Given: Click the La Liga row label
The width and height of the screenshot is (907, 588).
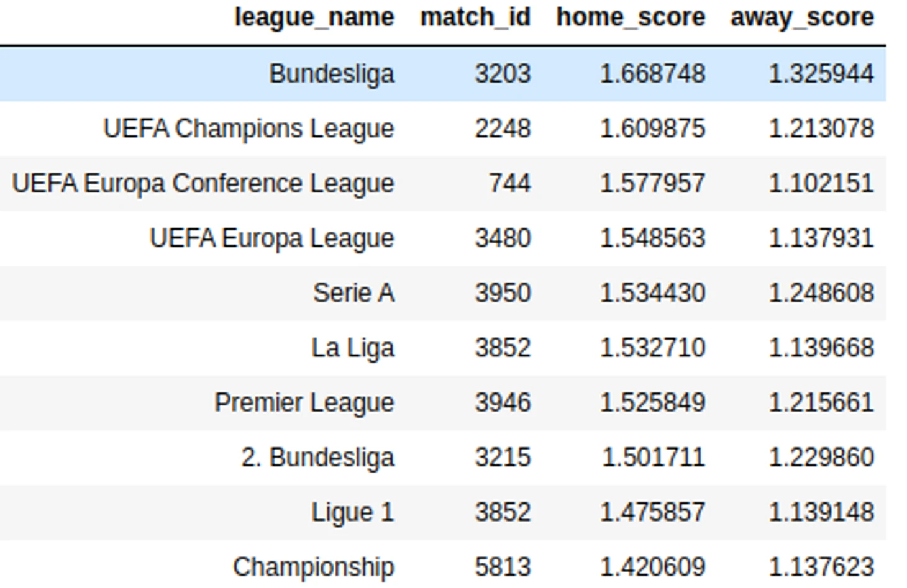Looking at the screenshot, I should (x=353, y=348).
